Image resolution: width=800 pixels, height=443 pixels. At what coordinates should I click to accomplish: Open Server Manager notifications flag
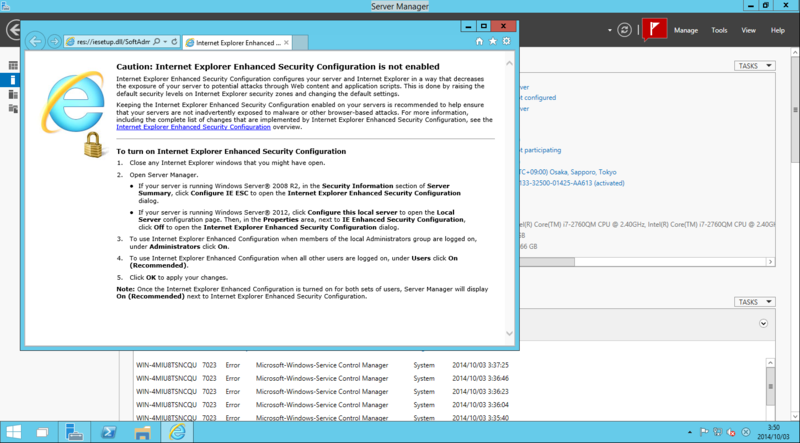pos(655,30)
